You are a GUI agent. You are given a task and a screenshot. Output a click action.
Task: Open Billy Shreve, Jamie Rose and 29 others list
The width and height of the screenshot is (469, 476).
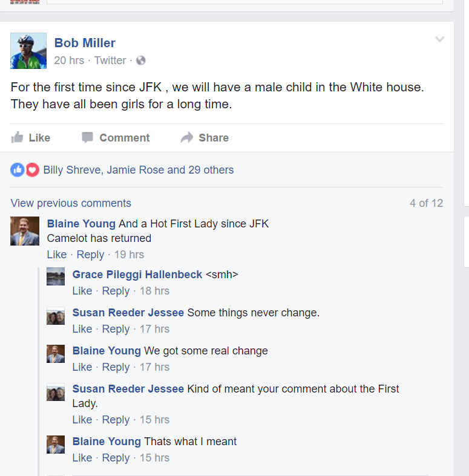[139, 170]
